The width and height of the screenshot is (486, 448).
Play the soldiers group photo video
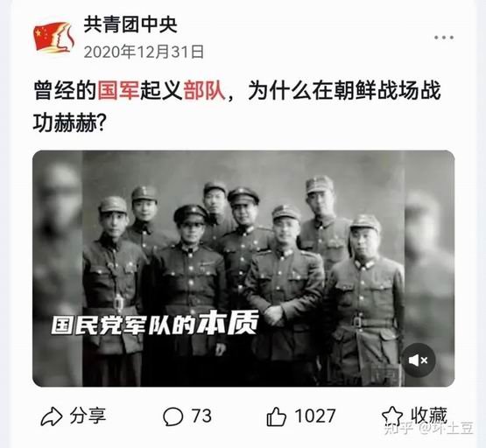(243, 269)
